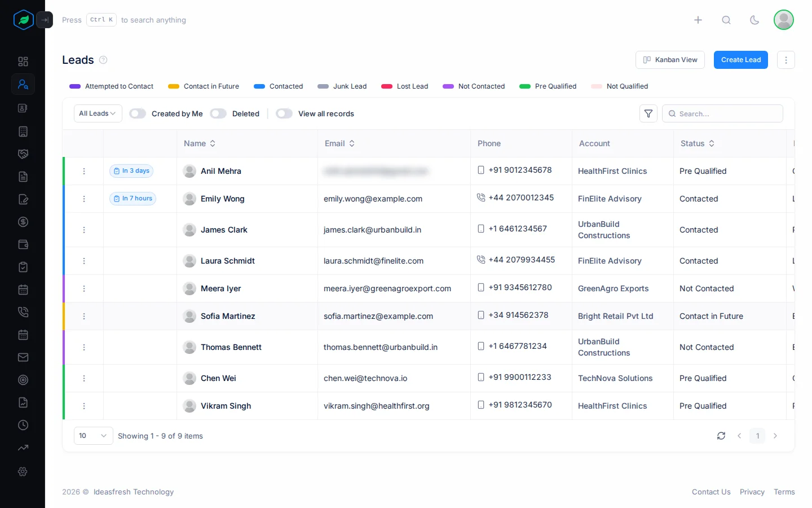Viewport: 812px width, 508px height.
Task: Open the Contact Us footer link
Action: (711, 492)
